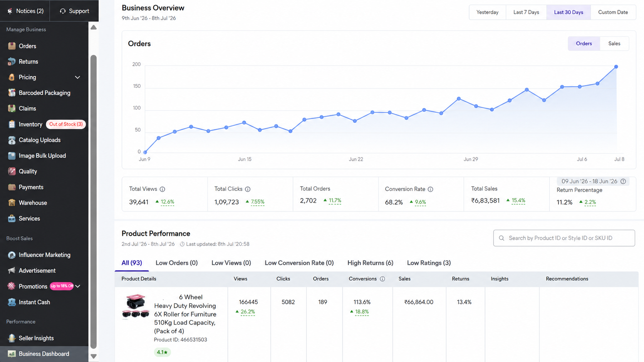
Task: Click Product ID: 466531503 text
Action: pyautogui.click(x=180, y=340)
